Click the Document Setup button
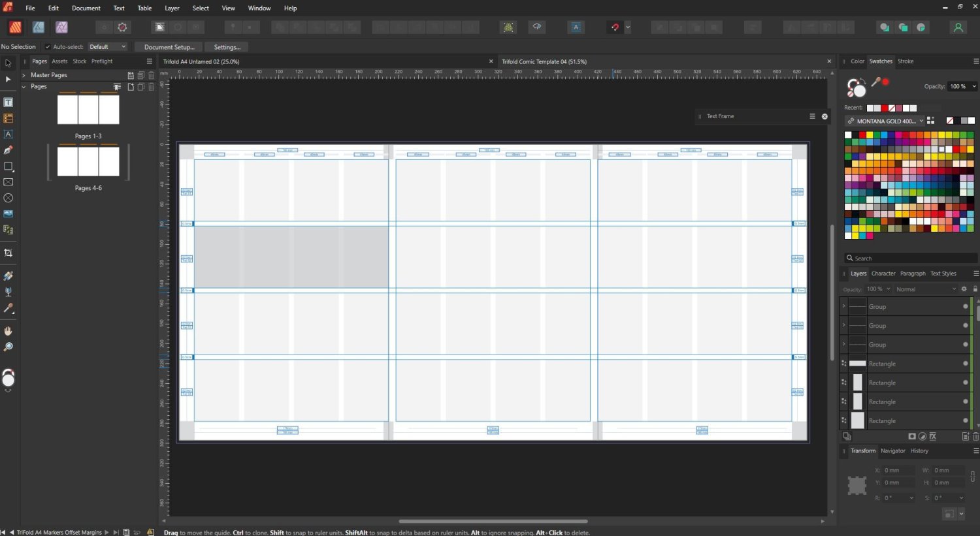Screen dimensions: 980x536 169,46
